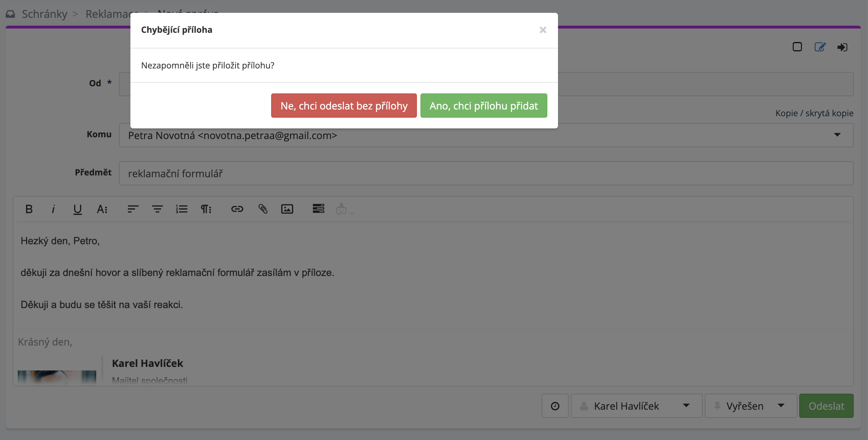Click the paperclip attachment icon
This screenshot has width=868, height=440.
pyautogui.click(x=263, y=209)
